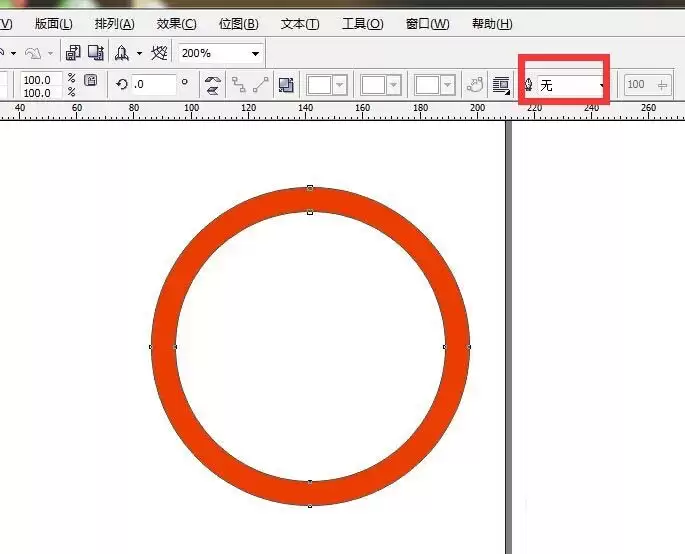This screenshot has width=685, height=554.
Task: Expand the undo history dropdown arrow
Action: click(x=14, y=53)
